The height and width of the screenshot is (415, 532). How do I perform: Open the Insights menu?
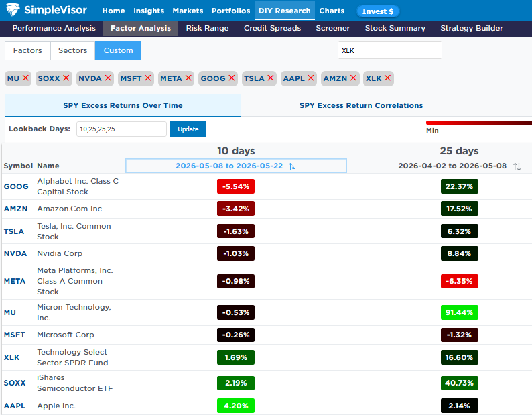click(x=149, y=11)
